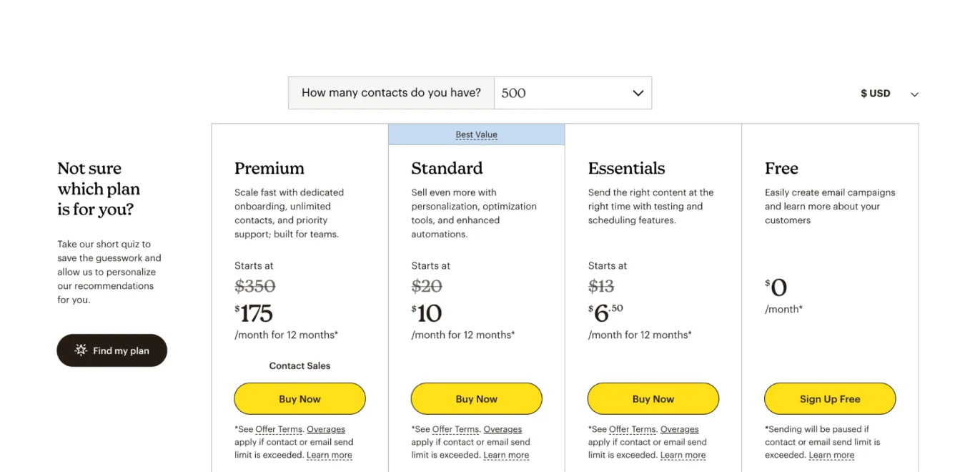
Task: Open Offer Terms link under Essentials
Action: pyautogui.click(x=632, y=429)
